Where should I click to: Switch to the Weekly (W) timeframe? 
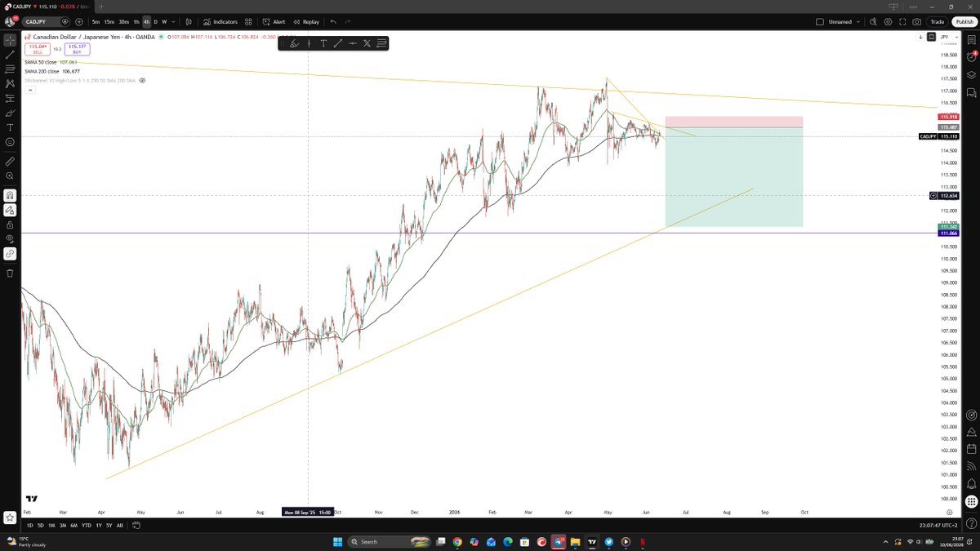164,22
